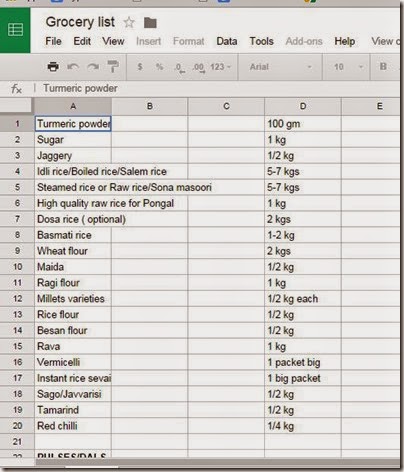Select row 1 header

[17, 124]
